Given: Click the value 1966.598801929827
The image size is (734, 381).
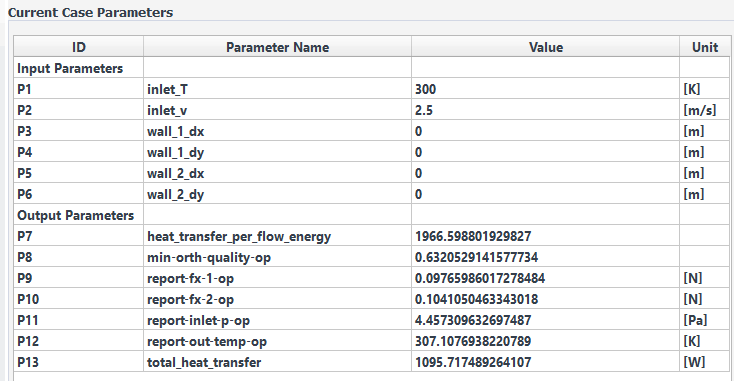Looking at the screenshot, I should 545,236.
